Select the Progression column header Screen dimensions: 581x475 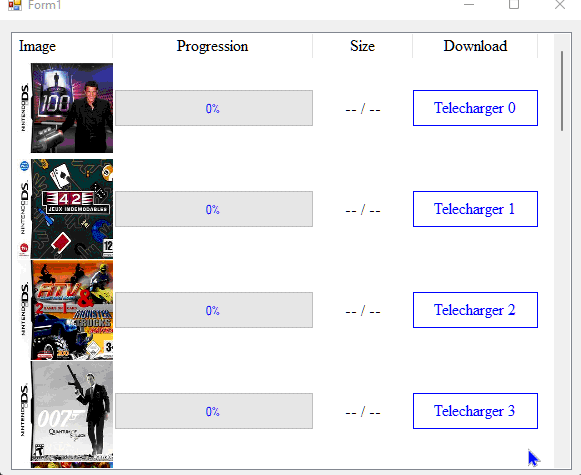coord(212,46)
